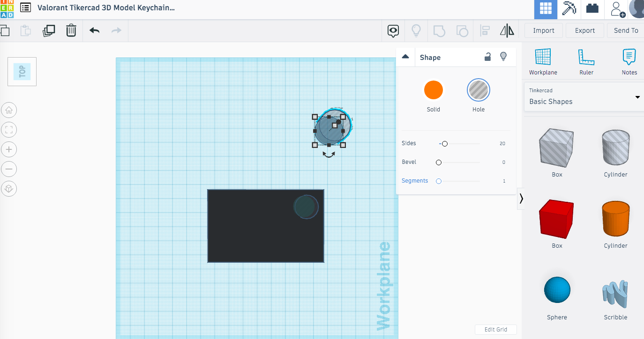Image resolution: width=644 pixels, height=339 pixels.
Task: Apply the Mirror tool
Action: coord(507,30)
